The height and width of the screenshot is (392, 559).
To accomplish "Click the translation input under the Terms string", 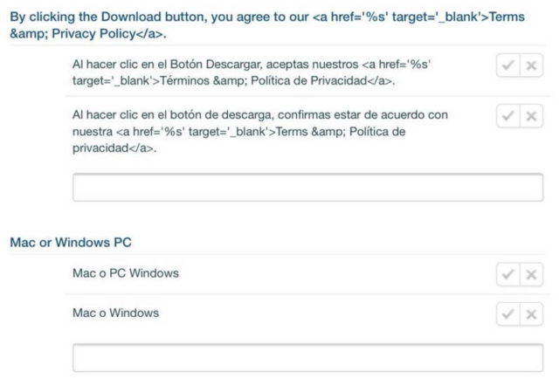I will [307, 187].
